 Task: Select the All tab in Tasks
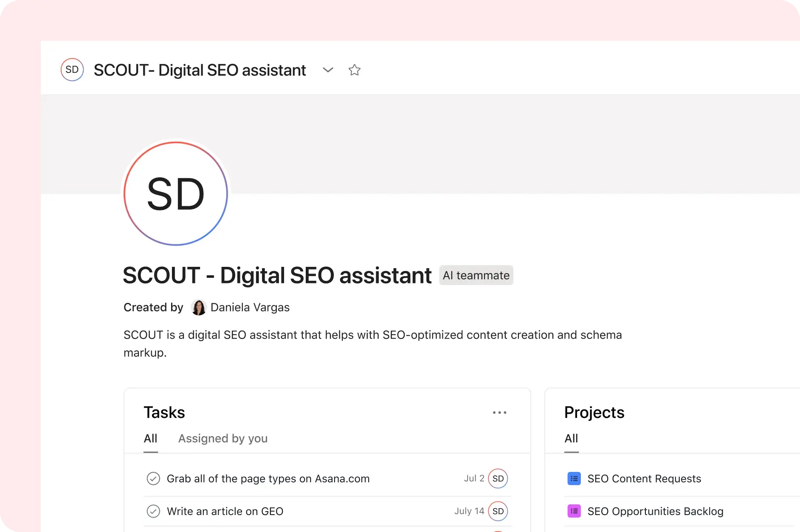click(x=150, y=439)
